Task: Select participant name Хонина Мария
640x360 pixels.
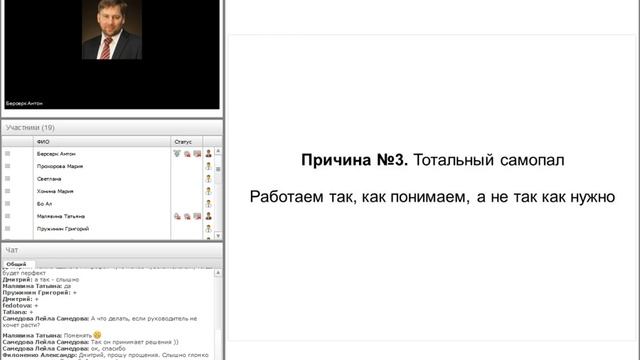Action: pos(55,191)
